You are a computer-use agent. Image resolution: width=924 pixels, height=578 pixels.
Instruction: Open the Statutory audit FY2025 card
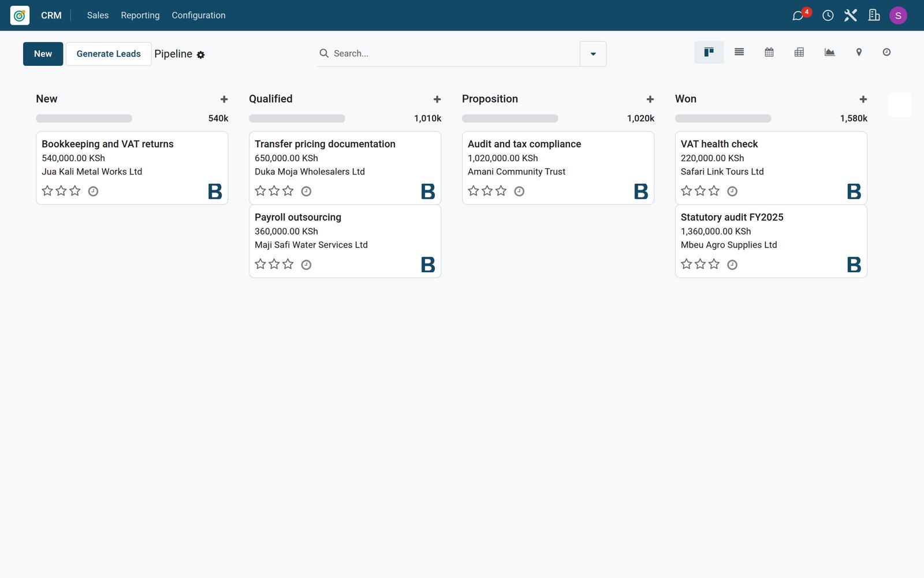point(771,241)
